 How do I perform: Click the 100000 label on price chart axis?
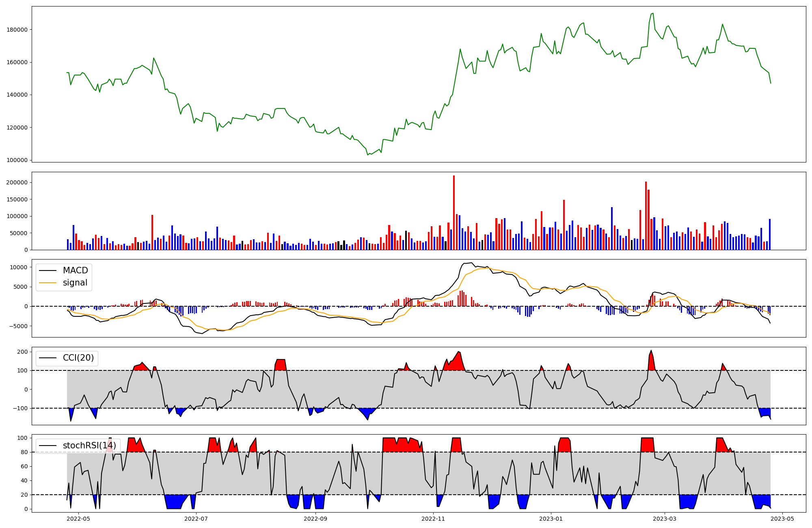point(17,160)
